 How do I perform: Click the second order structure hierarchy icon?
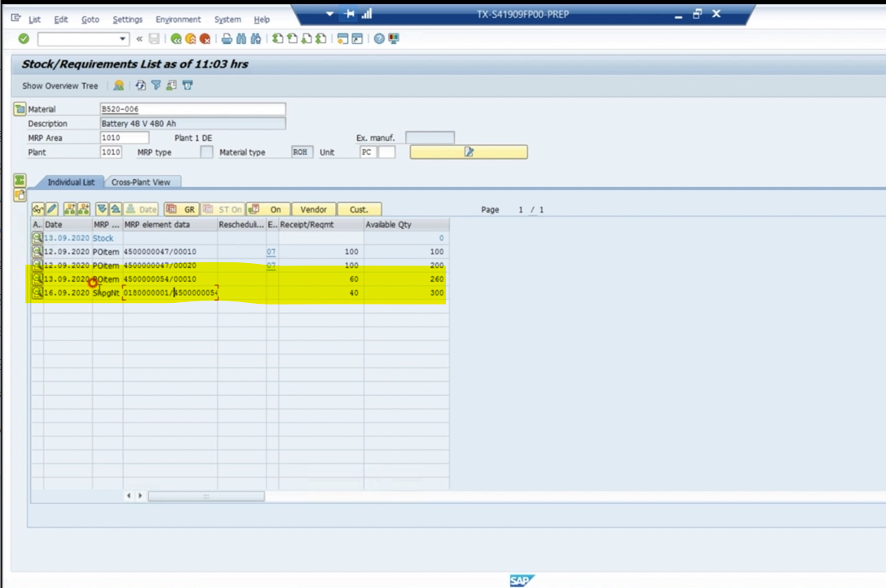pyautogui.click(x=84, y=209)
